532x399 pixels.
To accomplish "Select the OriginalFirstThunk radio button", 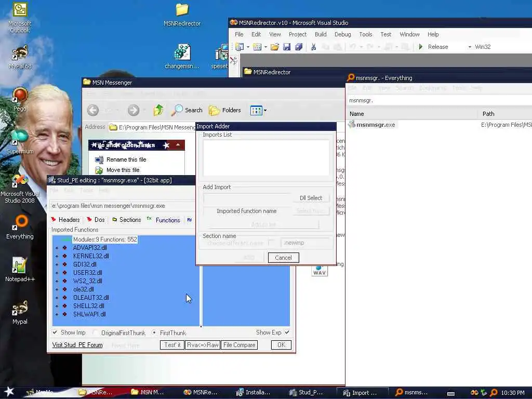I will tap(96, 332).
